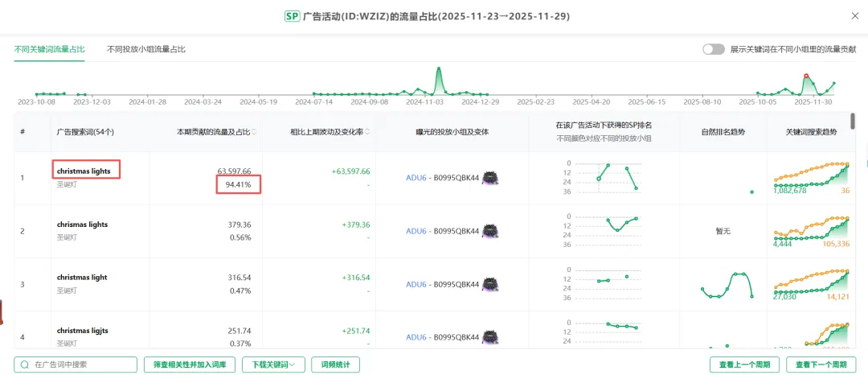Click 筛查相关性并加入词库 button
The height and width of the screenshot is (375, 868).
click(x=190, y=365)
